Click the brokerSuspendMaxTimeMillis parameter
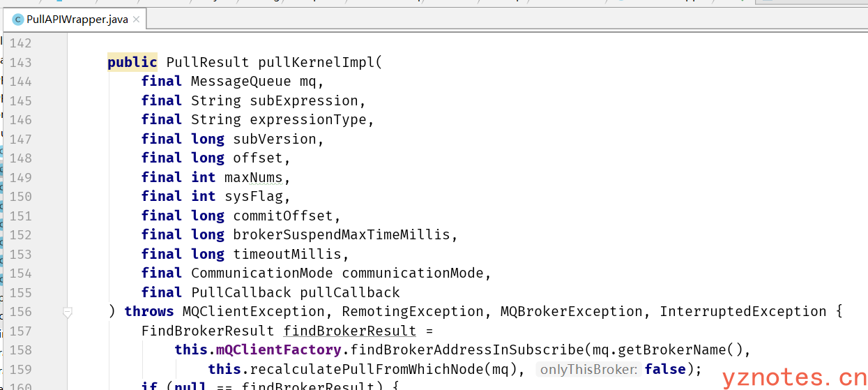This screenshot has height=390, width=868. [x=341, y=234]
